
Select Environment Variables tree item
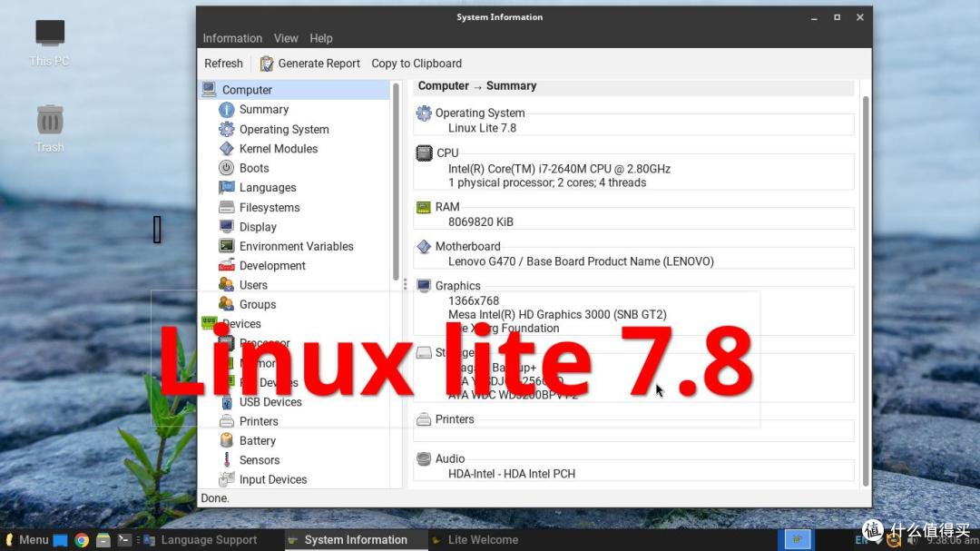click(x=296, y=246)
